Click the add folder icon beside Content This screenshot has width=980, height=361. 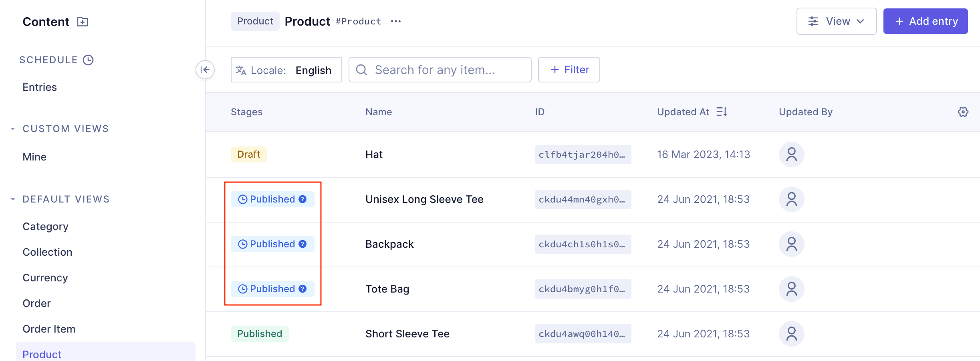point(83,22)
